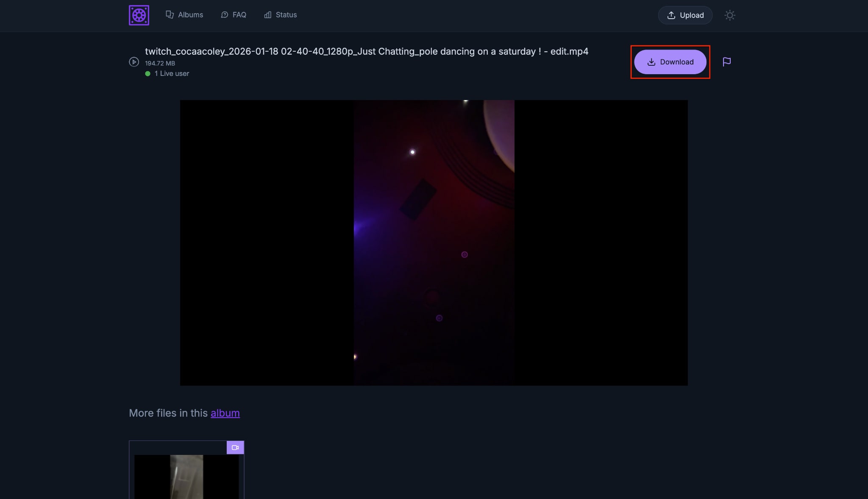Open the Albums page

191,15
